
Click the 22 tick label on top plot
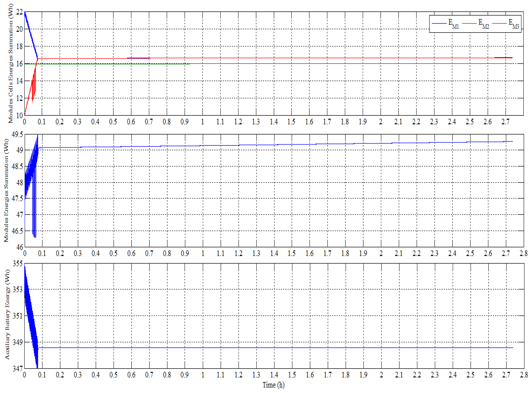pos(19,12)
